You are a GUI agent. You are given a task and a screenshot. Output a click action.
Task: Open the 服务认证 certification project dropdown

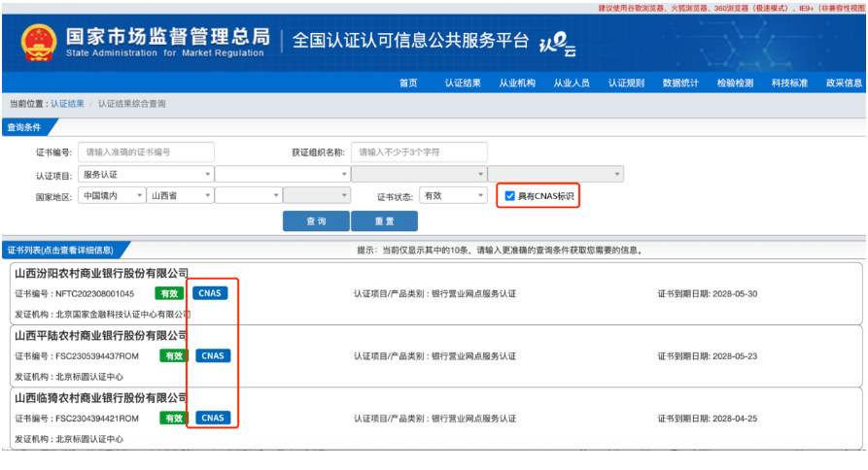point(146,174)
